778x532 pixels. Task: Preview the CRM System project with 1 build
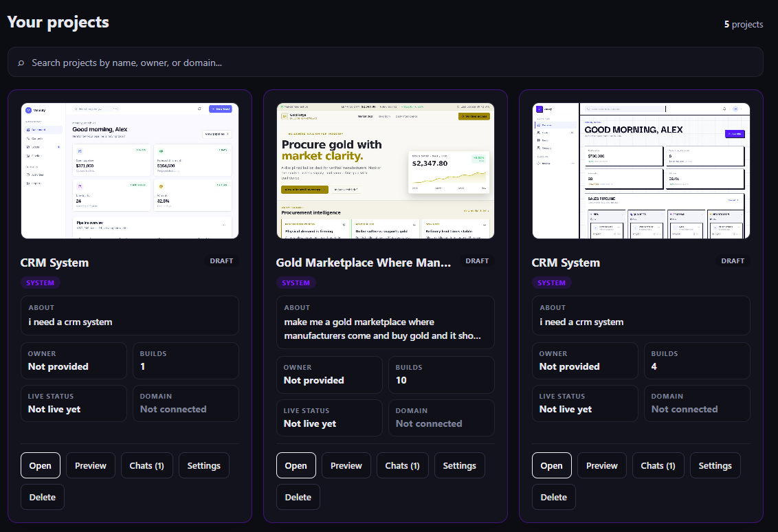(90, 465)
